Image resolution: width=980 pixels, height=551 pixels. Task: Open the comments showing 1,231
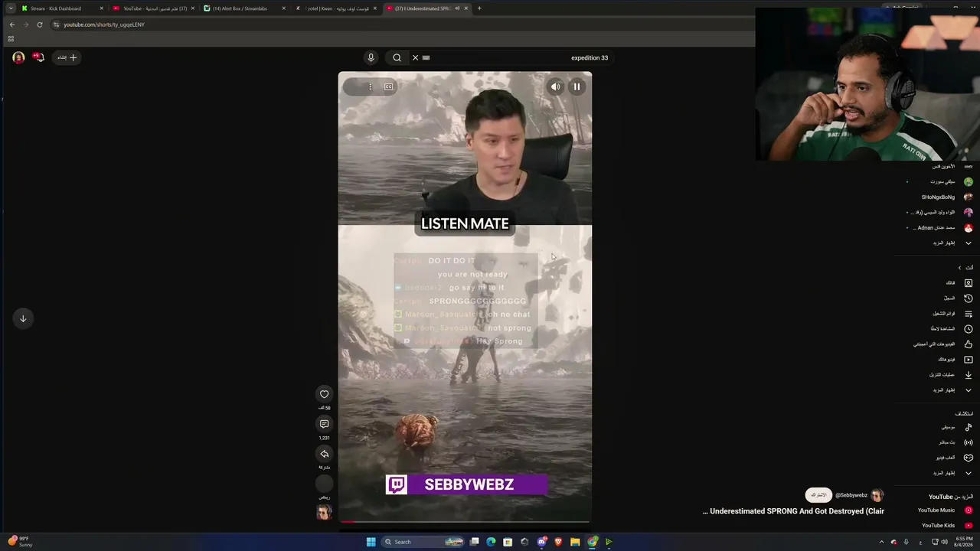point(325,424)
